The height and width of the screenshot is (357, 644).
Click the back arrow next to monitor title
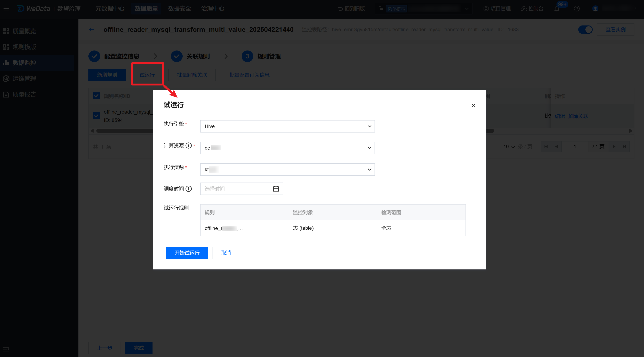(x=92, y=29)
